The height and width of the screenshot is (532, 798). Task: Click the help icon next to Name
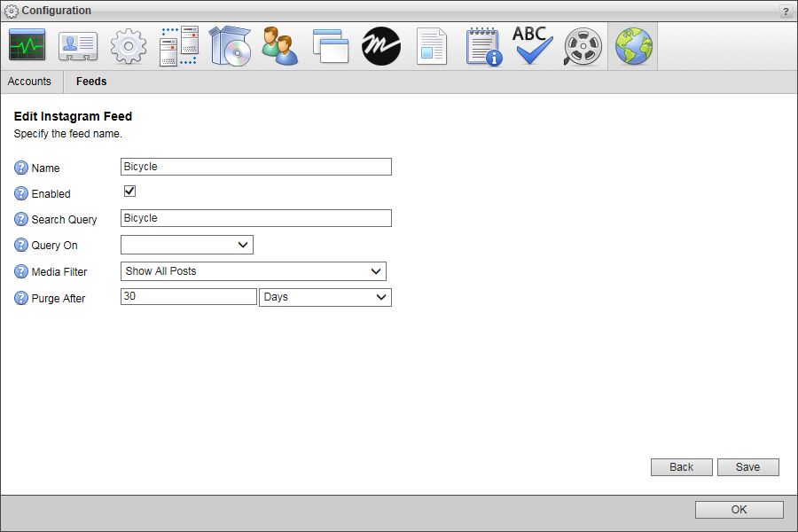[x=21, y=168]
